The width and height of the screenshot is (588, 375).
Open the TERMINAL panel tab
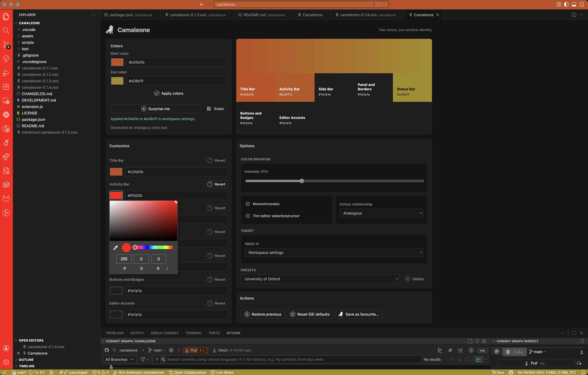click(193, 333)
